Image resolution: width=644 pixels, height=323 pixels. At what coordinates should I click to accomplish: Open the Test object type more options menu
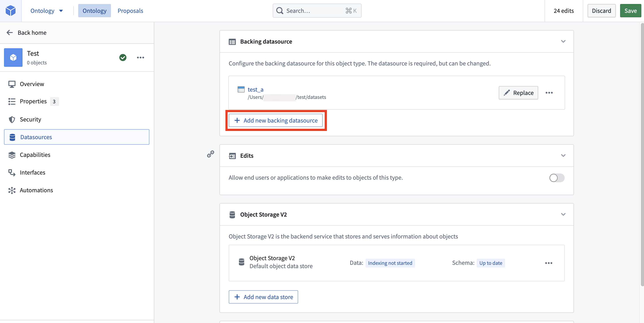pyautogui.click(x=141, y=58)
